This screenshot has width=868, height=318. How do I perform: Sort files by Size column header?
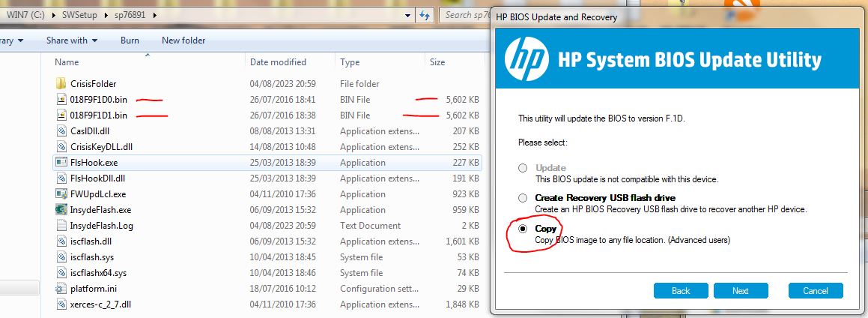click(x=437, y=62)
